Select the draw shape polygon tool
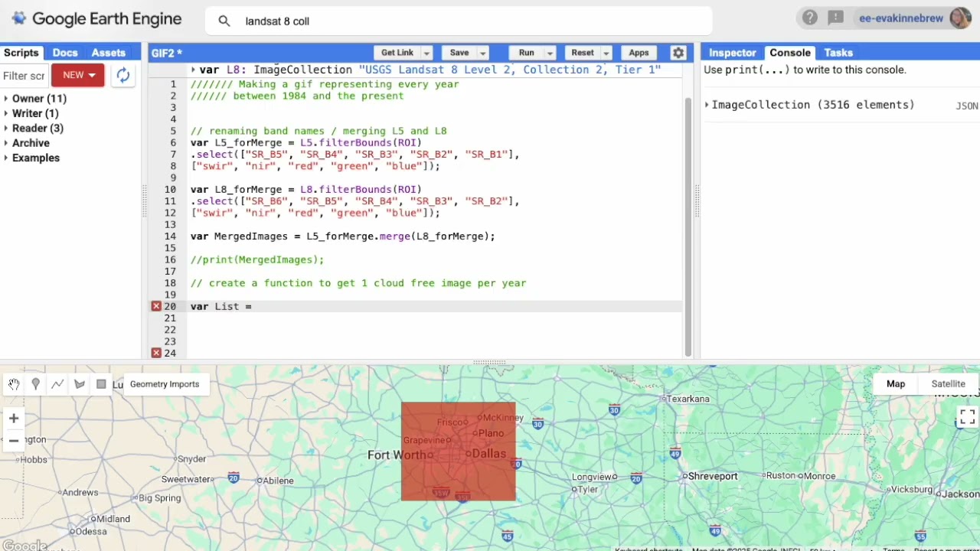Image resolution: width=980 pixels, height=551 pixels. (80, 384)
